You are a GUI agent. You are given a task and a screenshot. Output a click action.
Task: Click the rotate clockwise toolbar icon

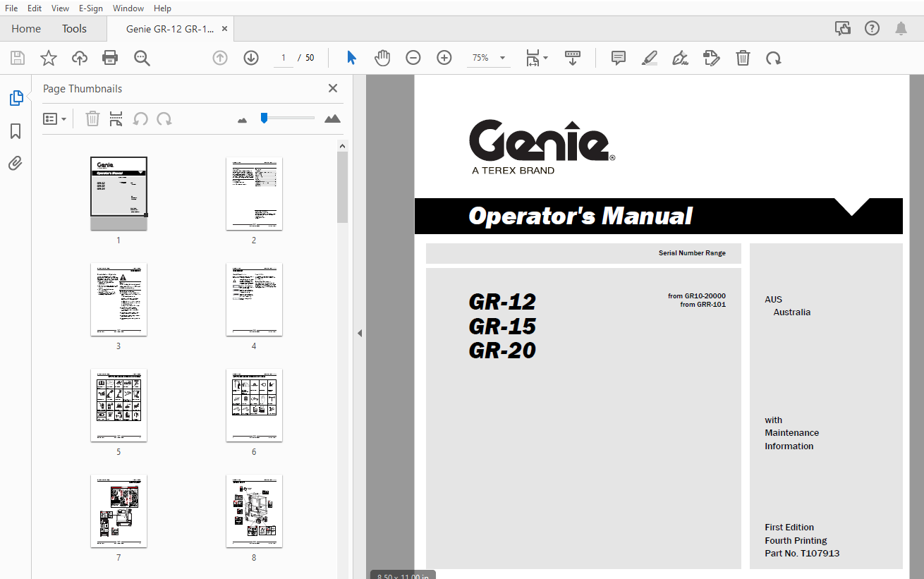click(x=774, y=58)
